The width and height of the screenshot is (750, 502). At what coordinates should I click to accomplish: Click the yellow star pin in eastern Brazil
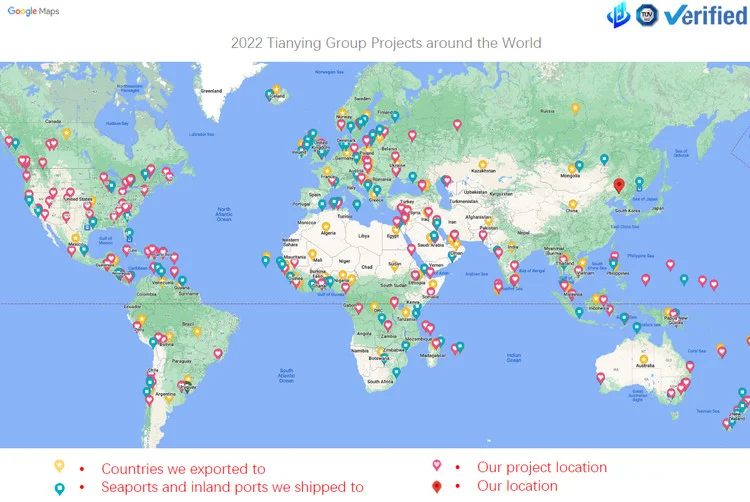point(197,331)
